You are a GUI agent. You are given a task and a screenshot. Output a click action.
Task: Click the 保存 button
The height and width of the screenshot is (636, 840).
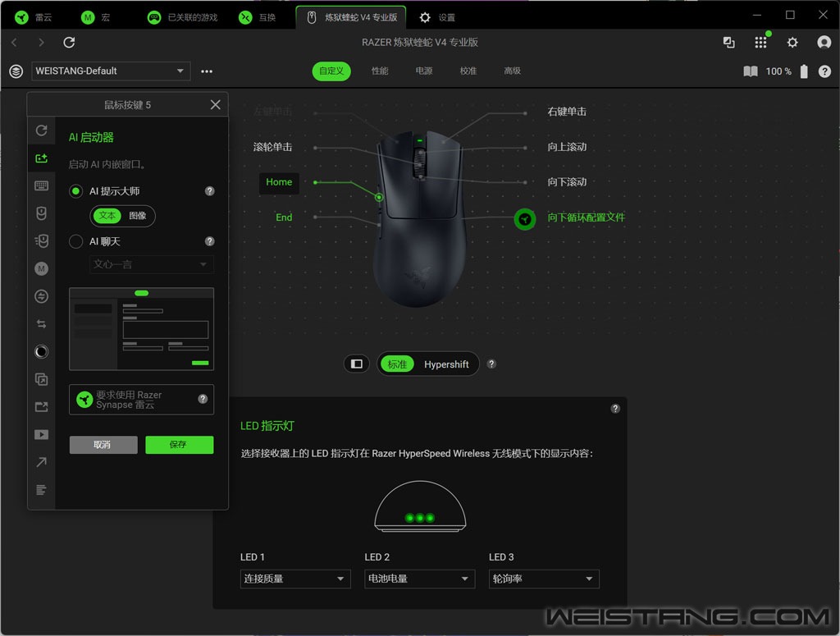click(x=179, y=444)
